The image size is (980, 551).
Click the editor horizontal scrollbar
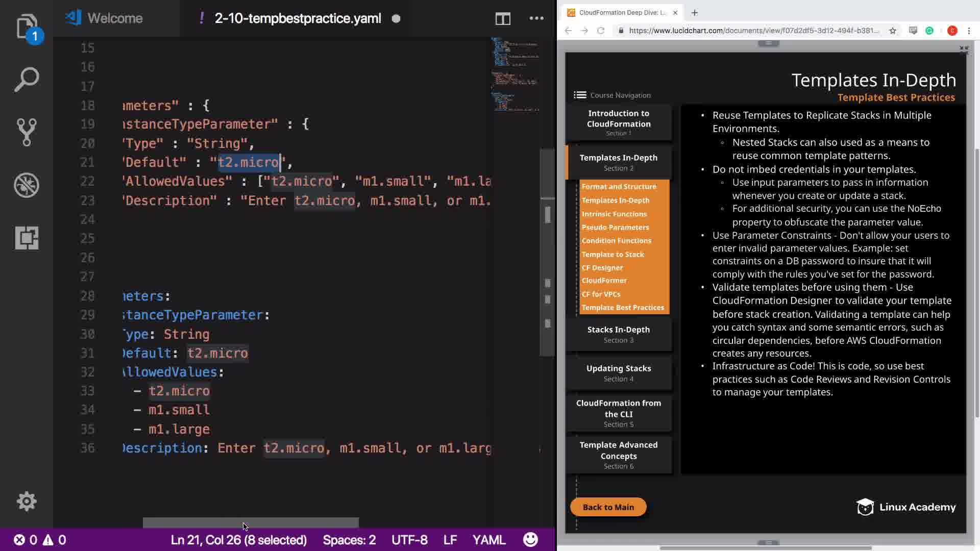[x=251, y=522]
